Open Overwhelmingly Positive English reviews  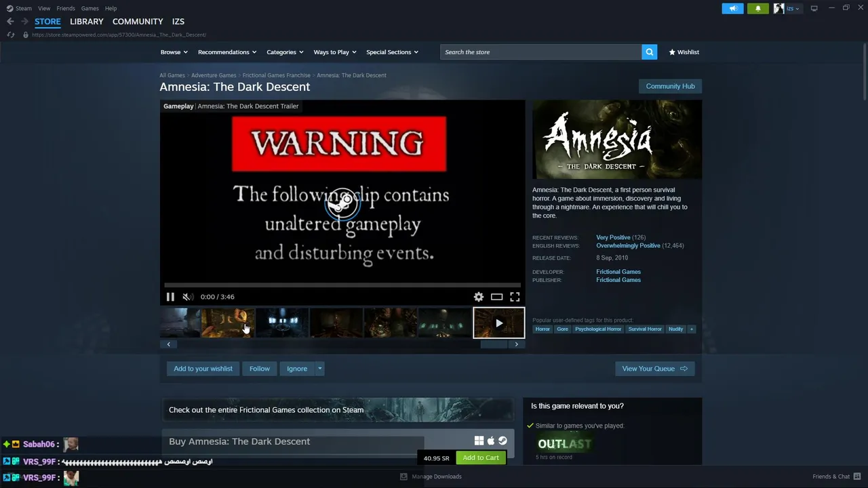pos(628,246)
